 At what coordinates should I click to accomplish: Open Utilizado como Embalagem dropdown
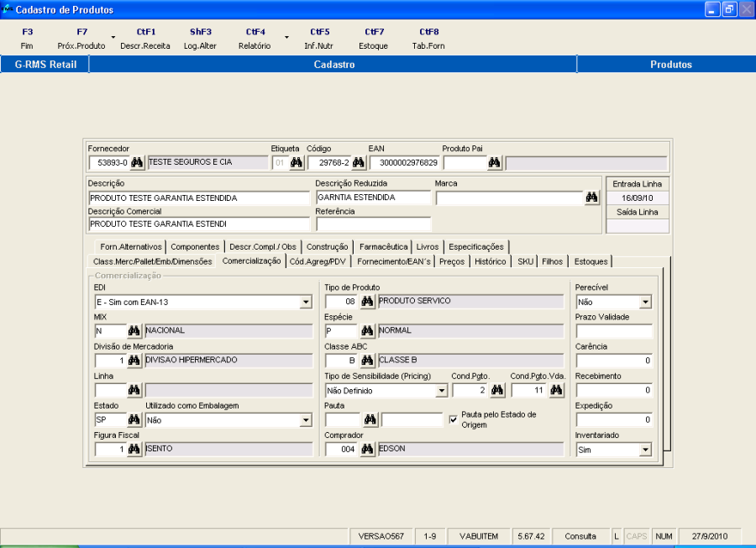click(306, 420)
